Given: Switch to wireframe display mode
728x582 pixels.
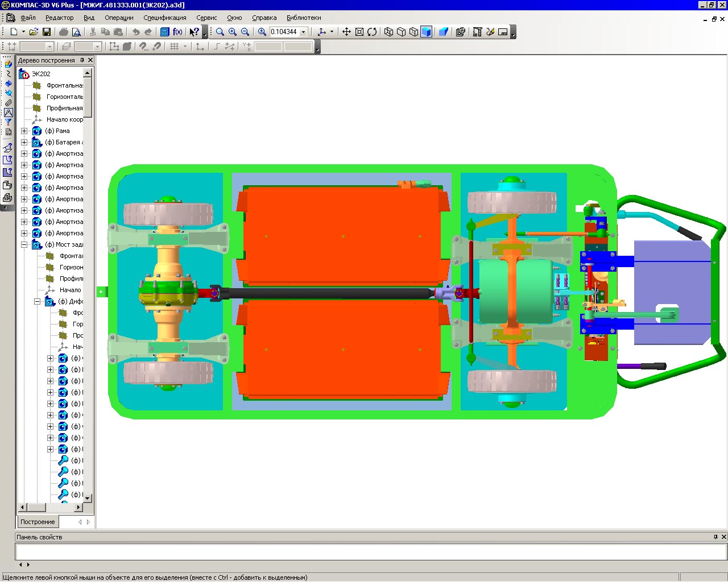Looking at the screenshot, I should pyautogui.click(x=388, y=32).
